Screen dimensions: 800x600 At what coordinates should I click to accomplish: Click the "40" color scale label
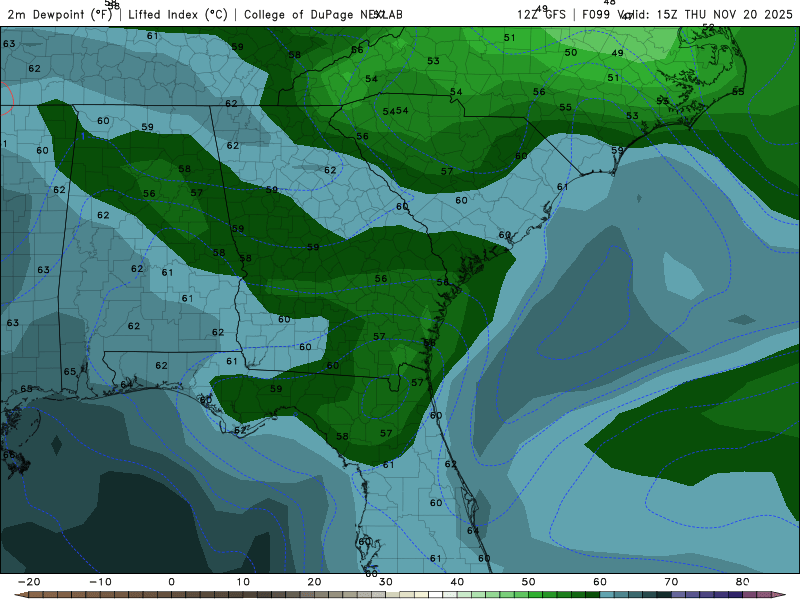tap(457, 582)
